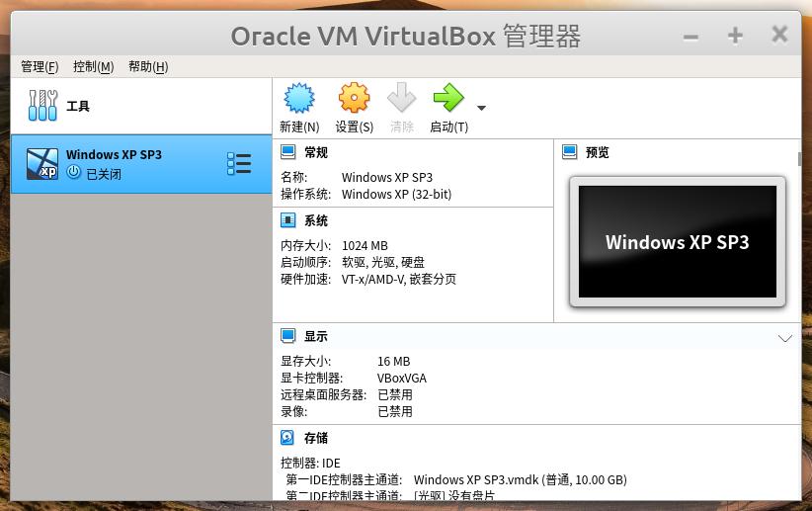Click the 存储 section disk icon
This screenshot has width=812, height=511.
[x=287, y=438]
